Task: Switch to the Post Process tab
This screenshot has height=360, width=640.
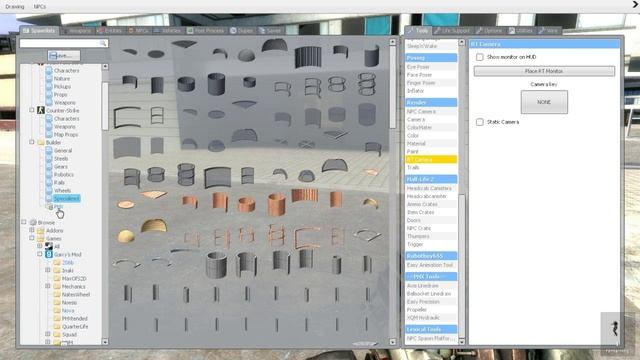Action: click(206, 31)
